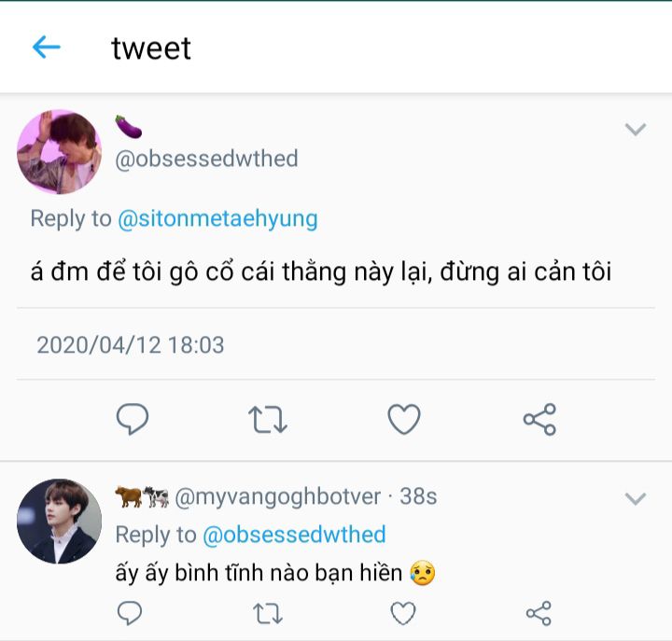Screen dimensions: 672x641
Task: Expand options chevron on myvangoghbotver reply
Action: click(x=636, y=499)
